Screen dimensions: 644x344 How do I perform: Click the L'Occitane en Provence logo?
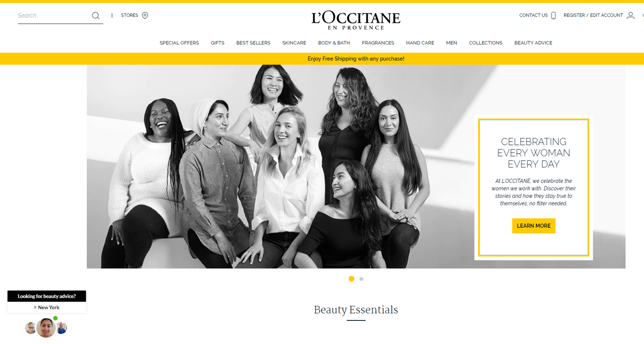click(356, 20)
